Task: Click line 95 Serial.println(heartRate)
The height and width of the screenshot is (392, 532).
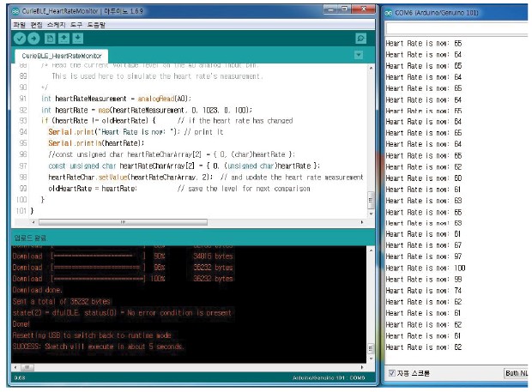Action: (x=96, y=143)
